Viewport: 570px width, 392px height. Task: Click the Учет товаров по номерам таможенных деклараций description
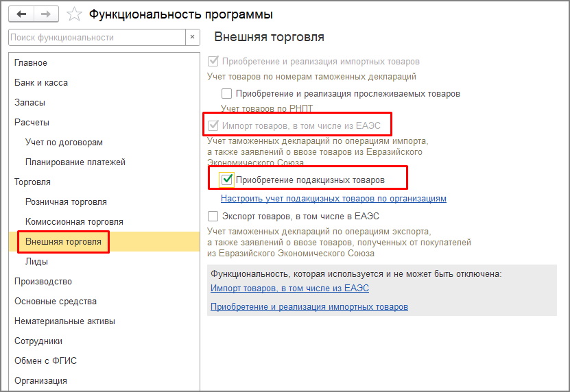pos(311,77)
